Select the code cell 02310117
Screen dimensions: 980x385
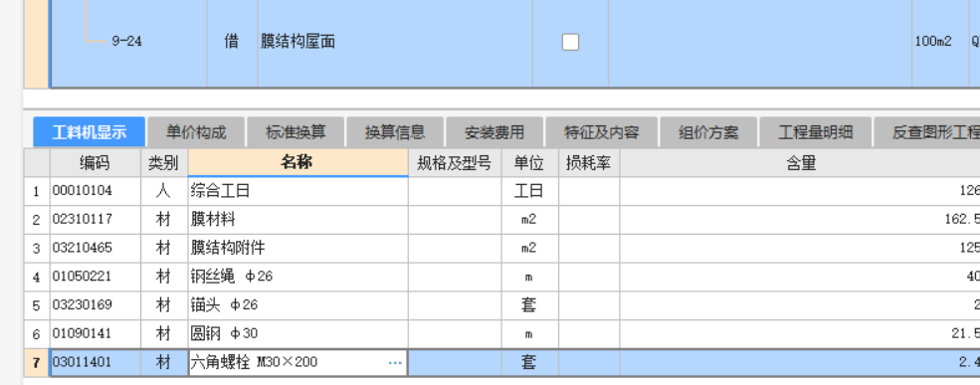tap(95, 220)
